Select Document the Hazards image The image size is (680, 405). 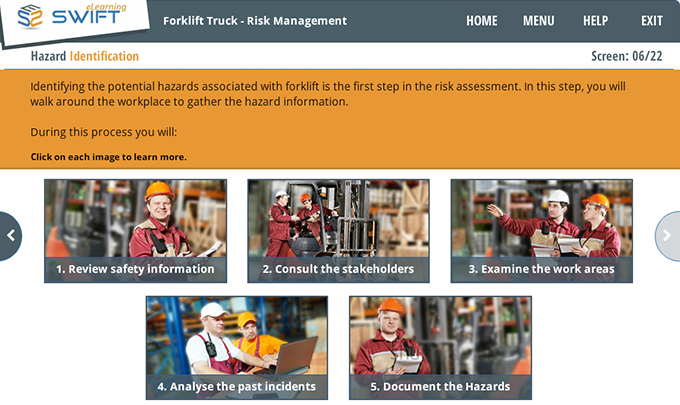tap(440, 348)
